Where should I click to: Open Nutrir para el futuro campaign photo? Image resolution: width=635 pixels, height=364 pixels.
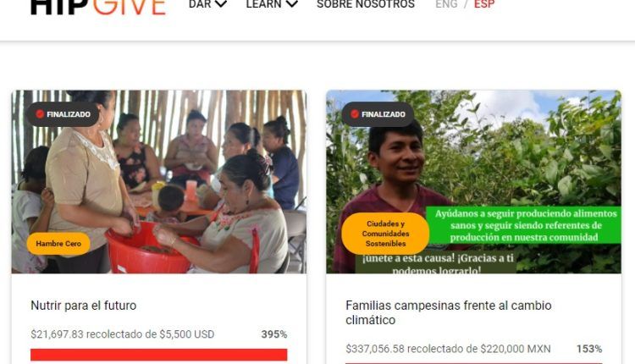(x=159, y=182)
